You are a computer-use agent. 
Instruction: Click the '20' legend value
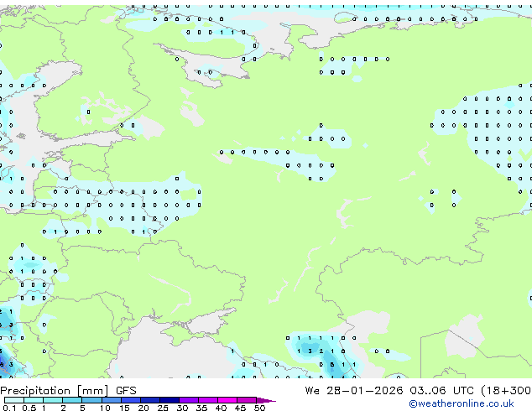click(x=143, y=408)
